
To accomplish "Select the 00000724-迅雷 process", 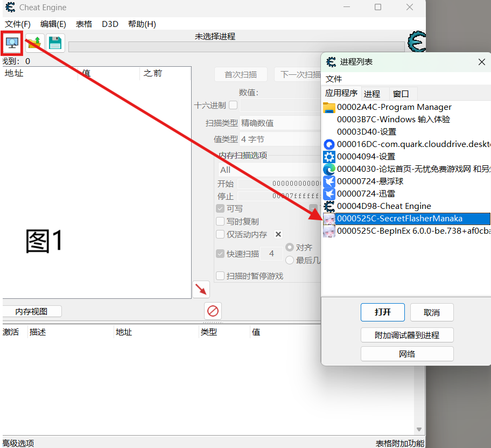I will [x=406, y=194].
